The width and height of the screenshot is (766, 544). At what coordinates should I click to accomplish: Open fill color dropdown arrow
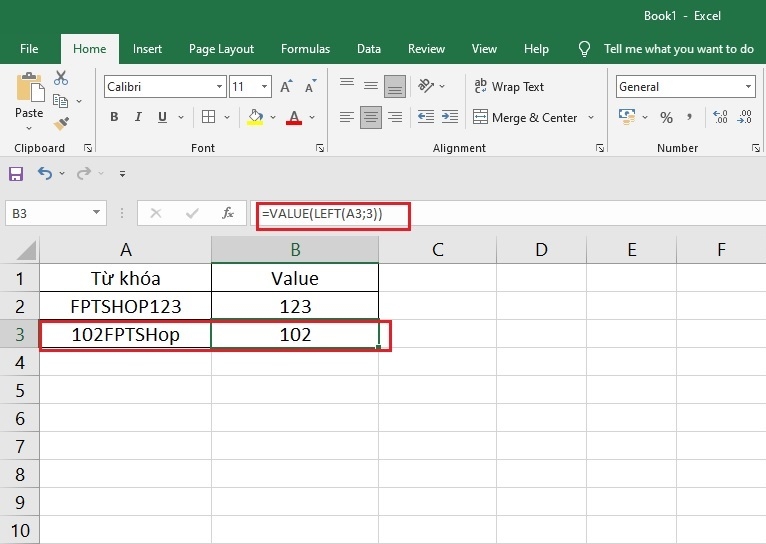273,117
